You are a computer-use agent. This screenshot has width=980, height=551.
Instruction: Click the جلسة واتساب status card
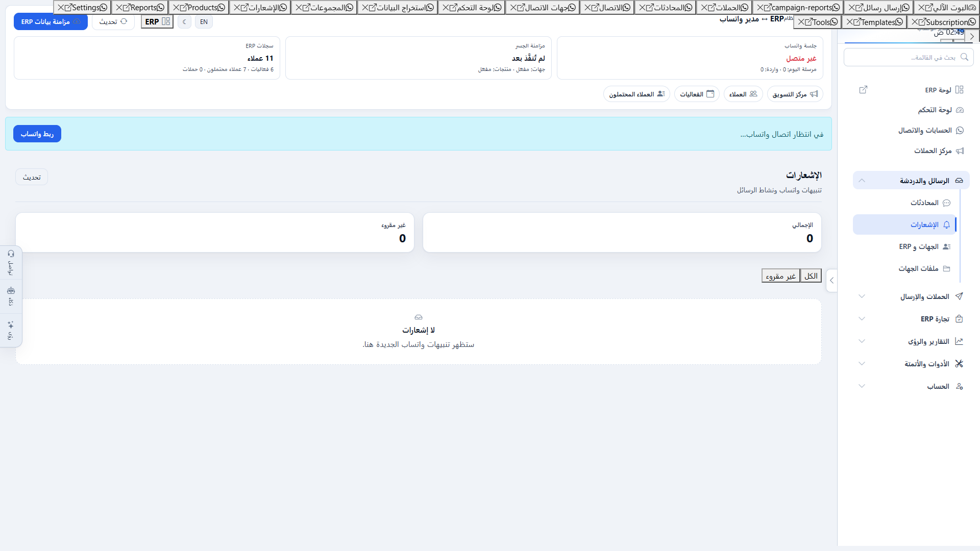pos(690,58)
